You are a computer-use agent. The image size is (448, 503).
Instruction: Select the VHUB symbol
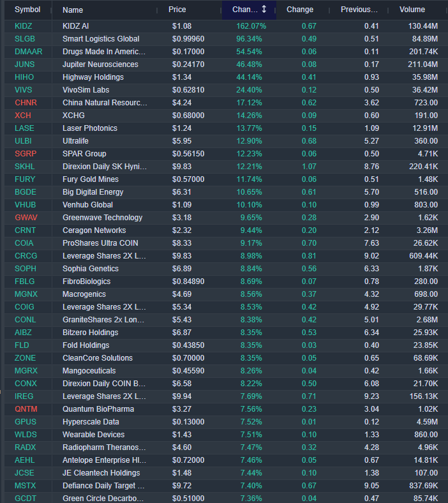[x=26, y=205]
